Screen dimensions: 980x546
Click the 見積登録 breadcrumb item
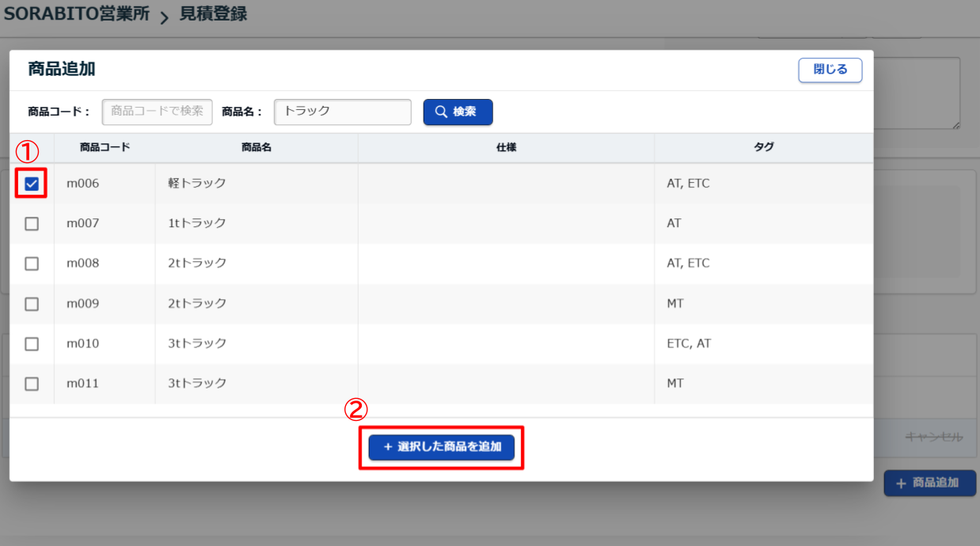pos(213,14)
